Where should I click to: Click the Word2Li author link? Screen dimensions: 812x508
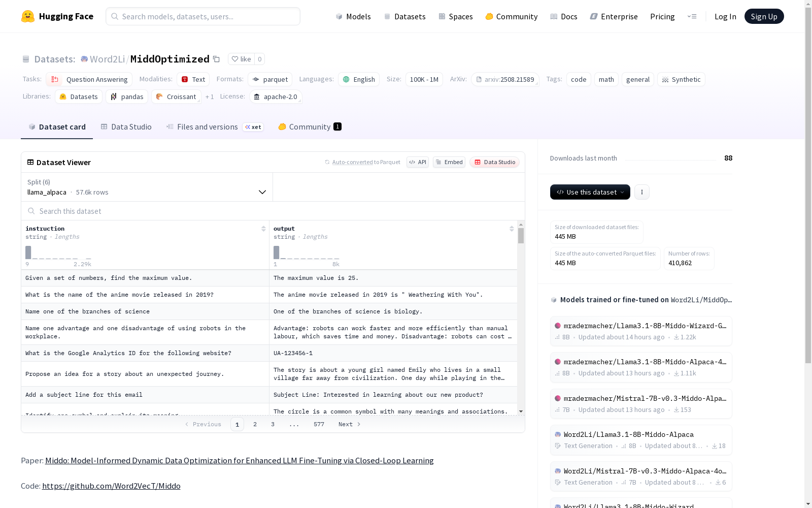(107, 59)
